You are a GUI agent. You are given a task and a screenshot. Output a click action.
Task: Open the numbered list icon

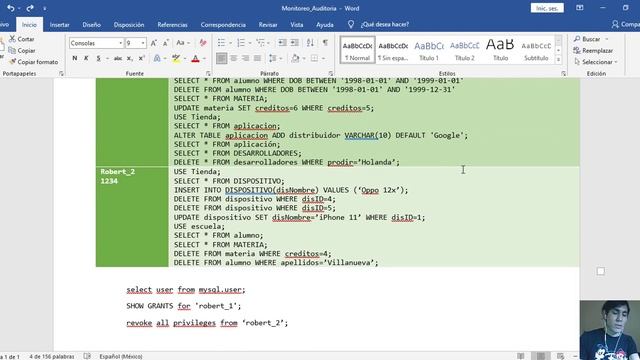pos(241,43)
